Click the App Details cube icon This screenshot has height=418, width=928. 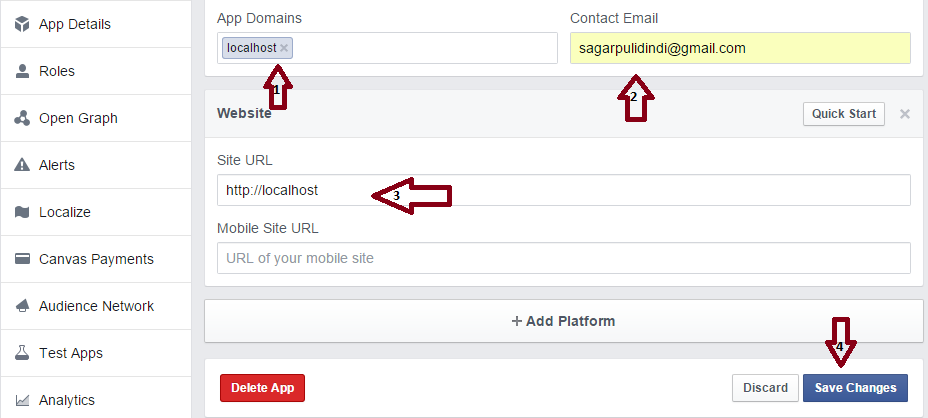click(22, 24)
